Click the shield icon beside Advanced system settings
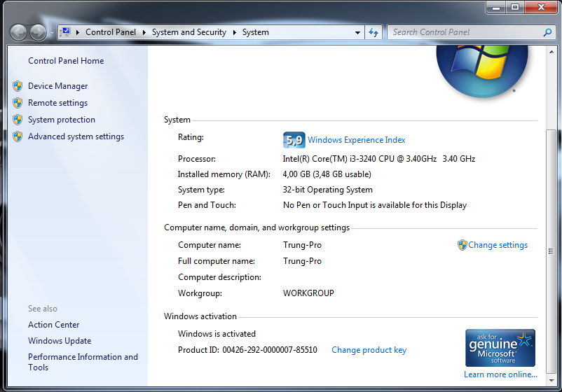This screenshot has height=392, width=562. tap(18, 136)
